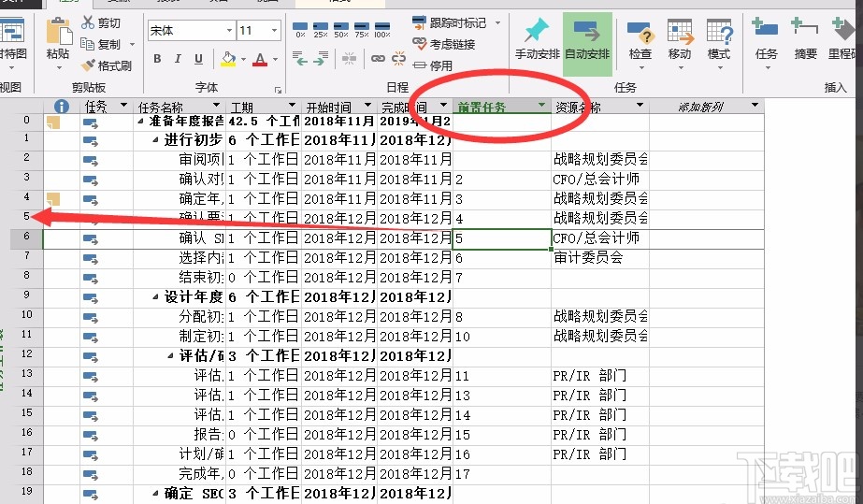Open the font name dropdown 宋体
This screenshot has width=863, height=504.
(x=229, y=31)
